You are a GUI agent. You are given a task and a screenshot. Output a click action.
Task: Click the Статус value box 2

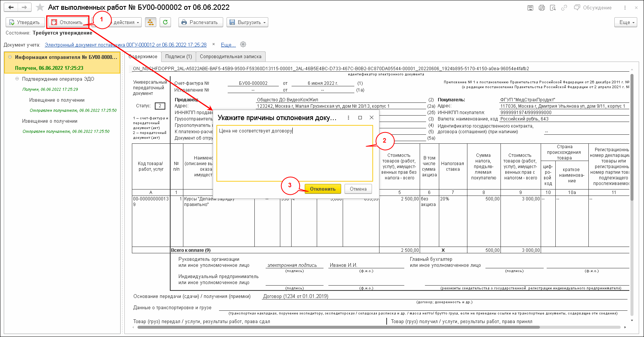pyautogui.click(x=160, y=106)
